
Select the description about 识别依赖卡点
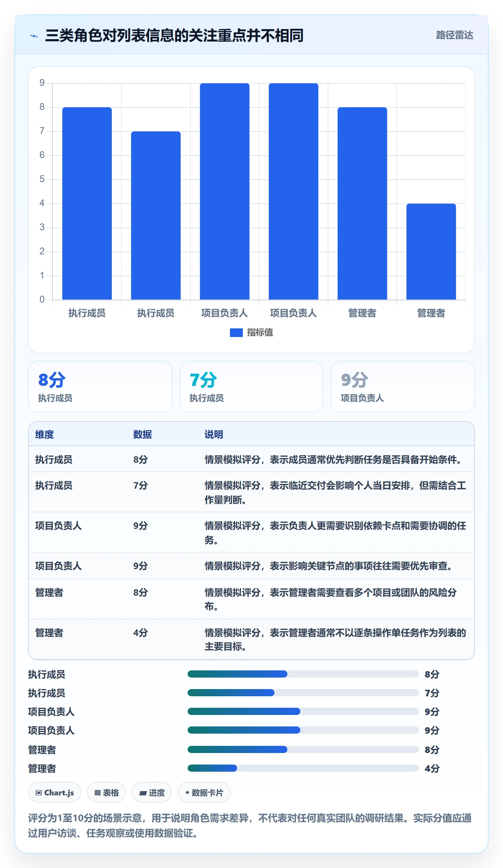(x=336, y=533)
